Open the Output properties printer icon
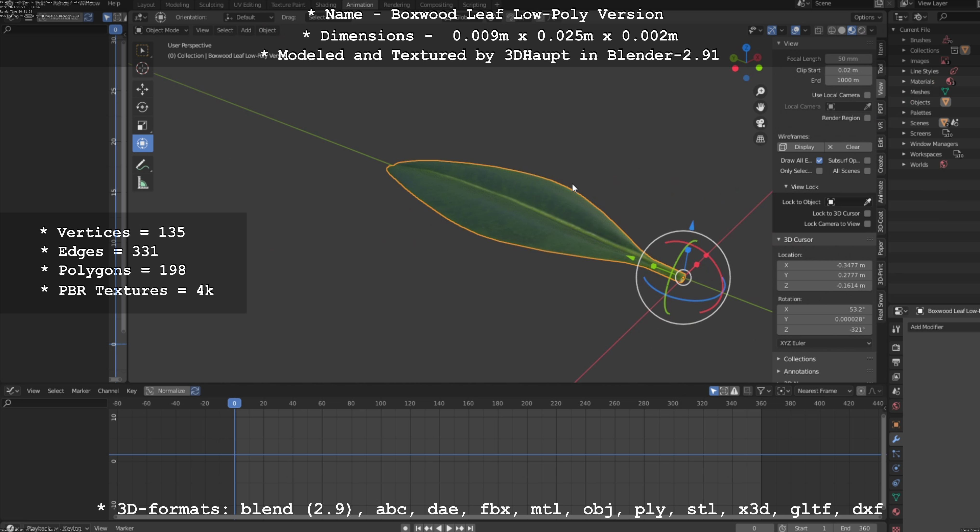The height and width of the screenshot is (532, 980). pos(896,362)
